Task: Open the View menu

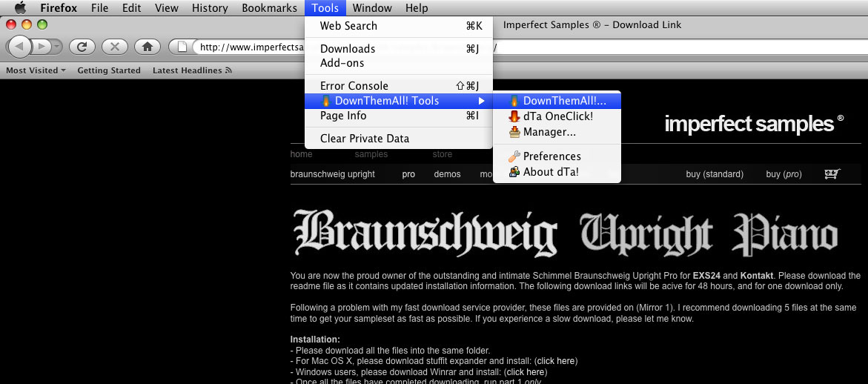Action: pyautogui.click(x=167, y=7)
